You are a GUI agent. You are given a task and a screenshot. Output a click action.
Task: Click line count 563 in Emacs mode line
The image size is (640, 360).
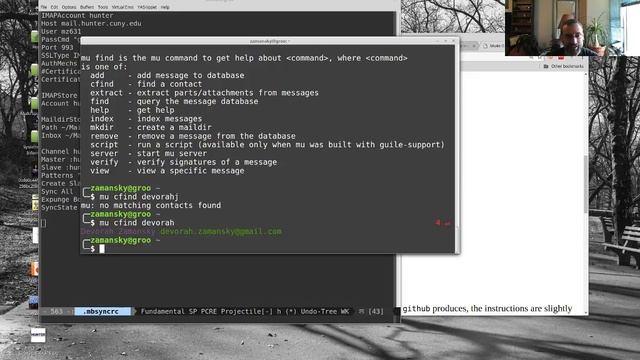[x=56, y=311]
